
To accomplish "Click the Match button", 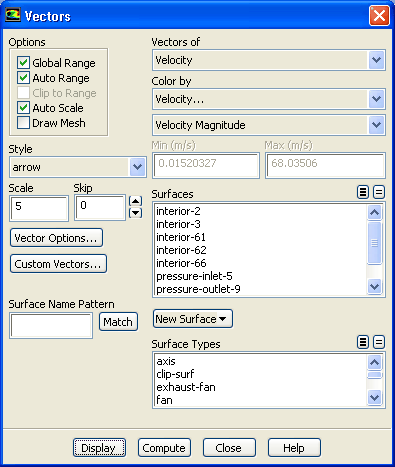I will click(118, 322).
